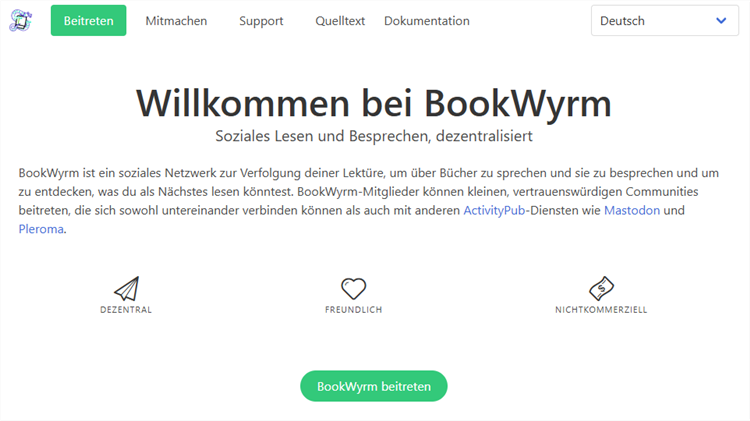Click the NICHTKOMMERZIELL label text
This screenshot has width=750, height=421.
click(x=601, y=310)
